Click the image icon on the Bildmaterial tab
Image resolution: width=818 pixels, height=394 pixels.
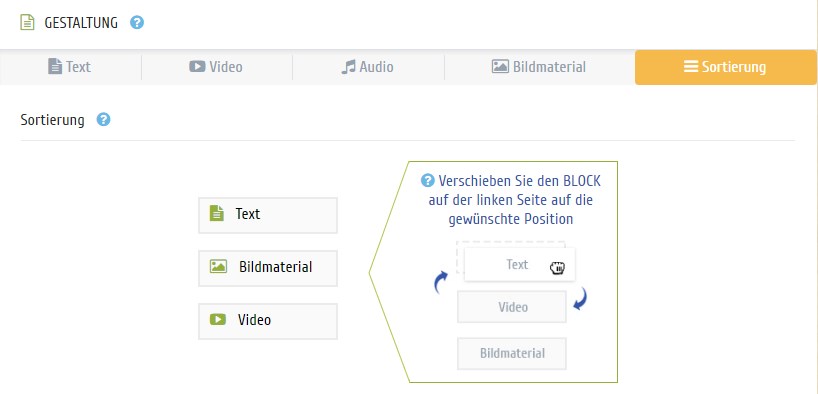pos(500,66)
